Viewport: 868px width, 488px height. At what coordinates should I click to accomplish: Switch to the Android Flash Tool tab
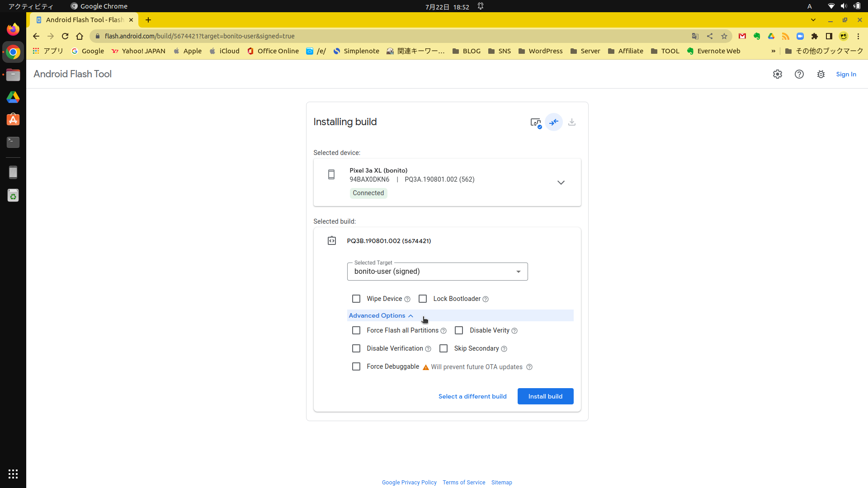pyautogui.click(x=84, y=20)
